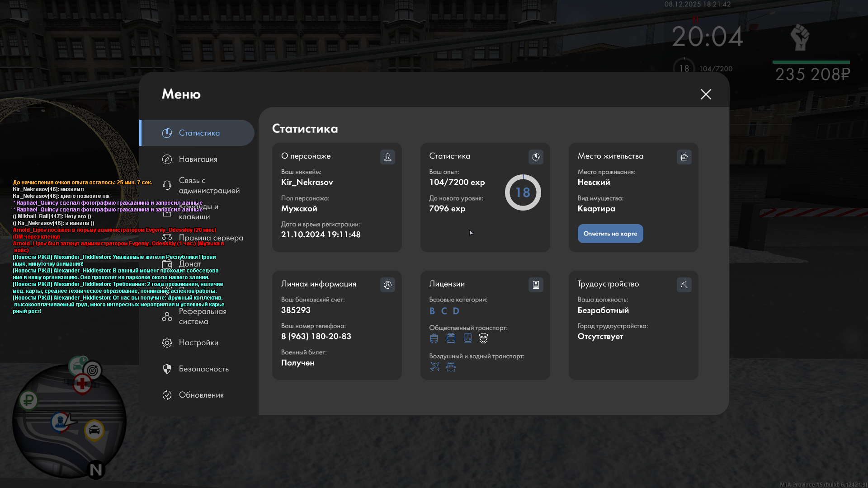Image resolution: width=868 pixels, height=488 pixels.
Task: Click the house icon in Место жительства card
Action: click(684, 157)
